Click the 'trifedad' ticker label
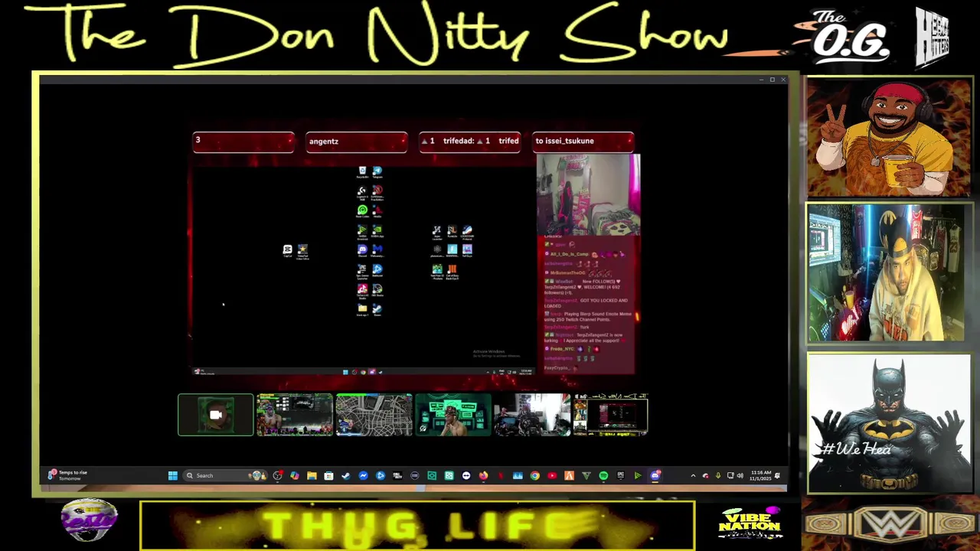The height and width of the screenshot is (551, 980). click(x=470, y=142)
